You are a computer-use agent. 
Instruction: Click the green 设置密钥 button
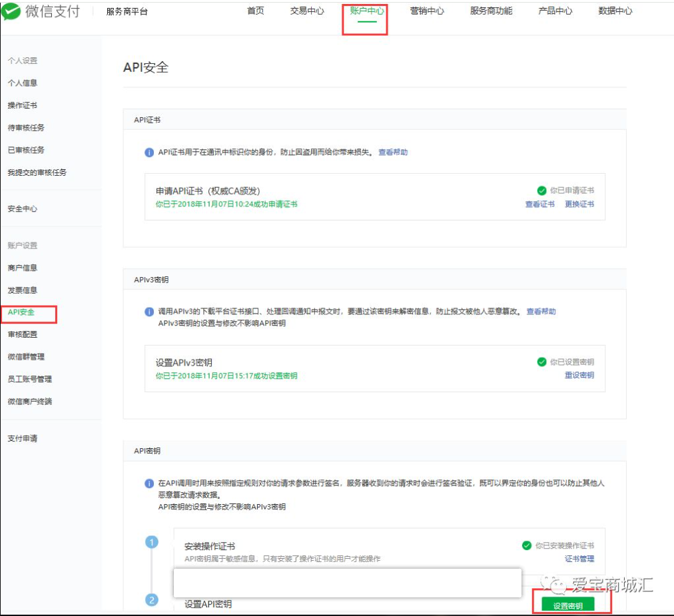coord(568,605)
